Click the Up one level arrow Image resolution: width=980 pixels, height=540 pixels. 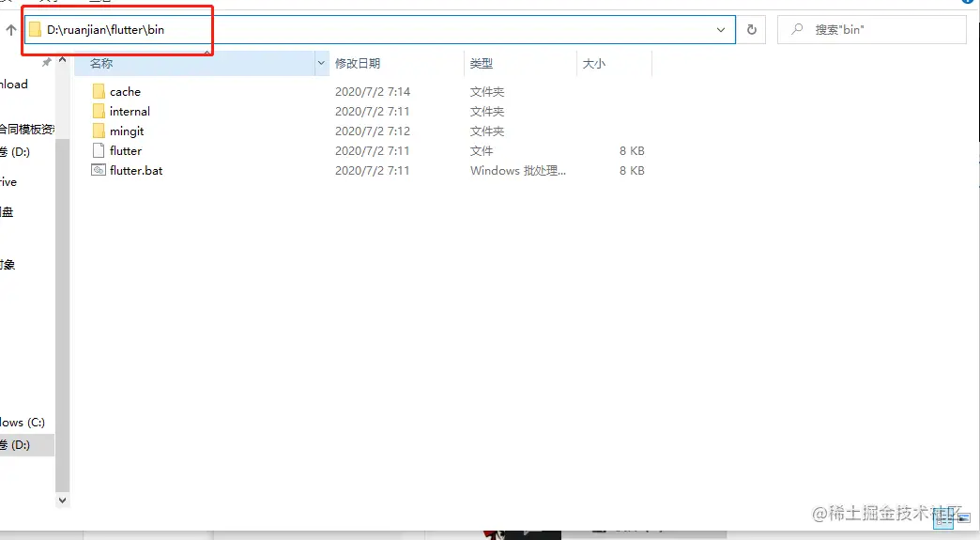tap(11, 29)
